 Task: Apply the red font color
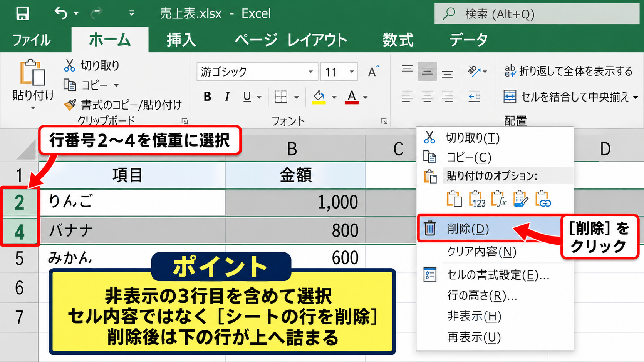(352, 97)
